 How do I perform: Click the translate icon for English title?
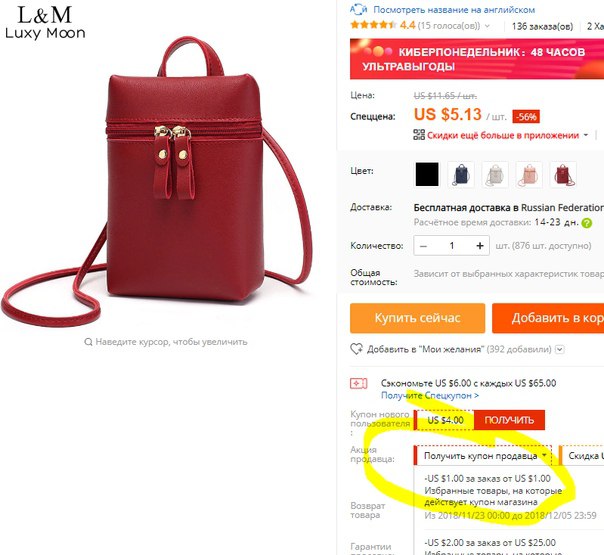coord(358,9)
